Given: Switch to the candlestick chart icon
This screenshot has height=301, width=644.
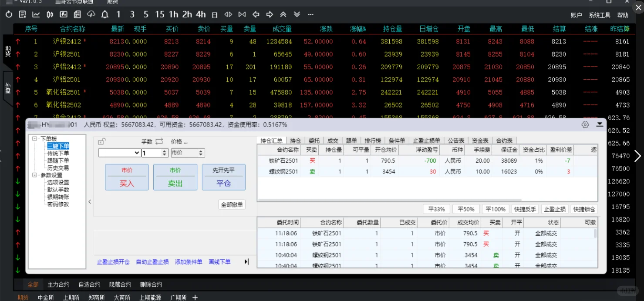Looking at the screenshot, I should 50,14.
